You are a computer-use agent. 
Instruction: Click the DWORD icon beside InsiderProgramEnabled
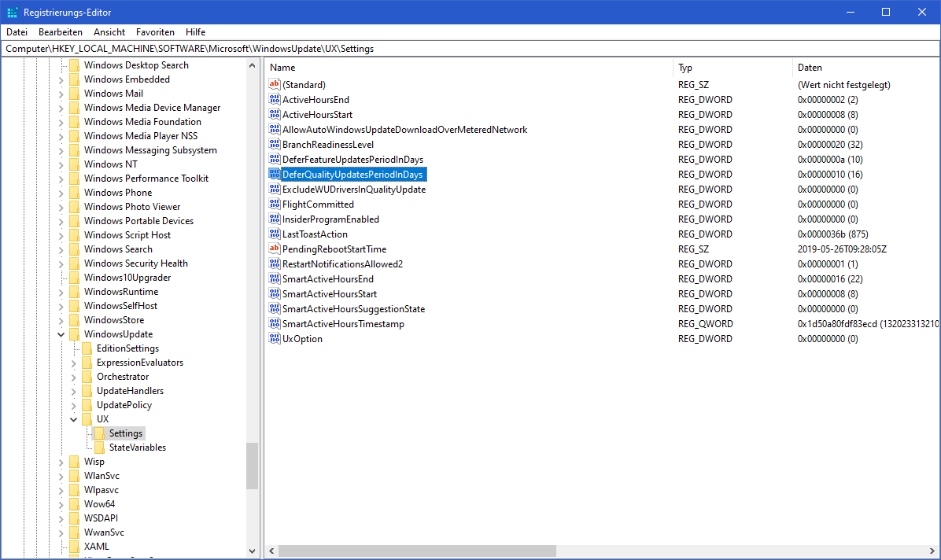click(275, 219)
